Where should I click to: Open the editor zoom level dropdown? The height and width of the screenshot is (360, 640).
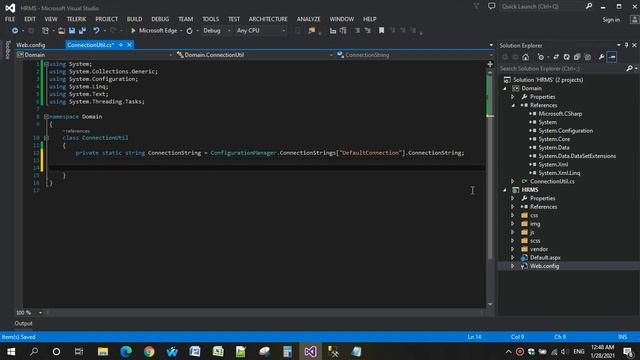(x=40, y=313)
